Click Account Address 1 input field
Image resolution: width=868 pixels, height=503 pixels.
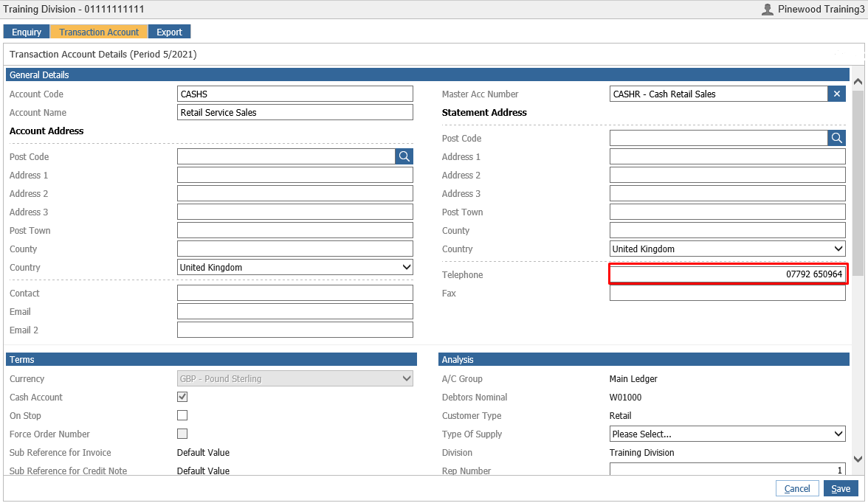click(x=295, y=175)
